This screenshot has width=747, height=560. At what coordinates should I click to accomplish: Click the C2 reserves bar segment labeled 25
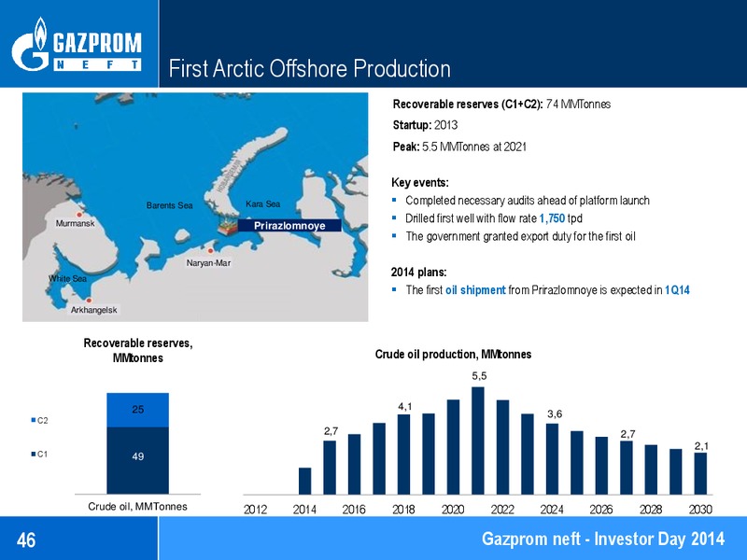137,410
